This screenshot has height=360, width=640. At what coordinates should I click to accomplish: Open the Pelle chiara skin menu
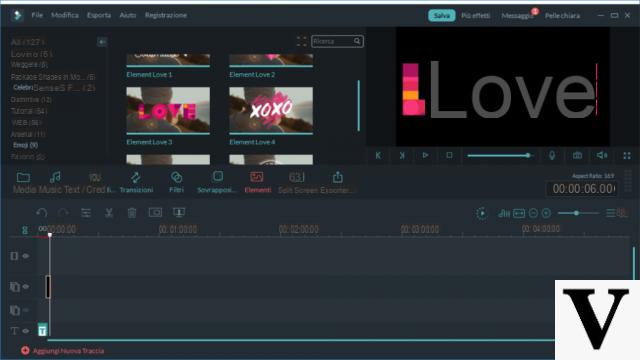click(x=562, y=16)
